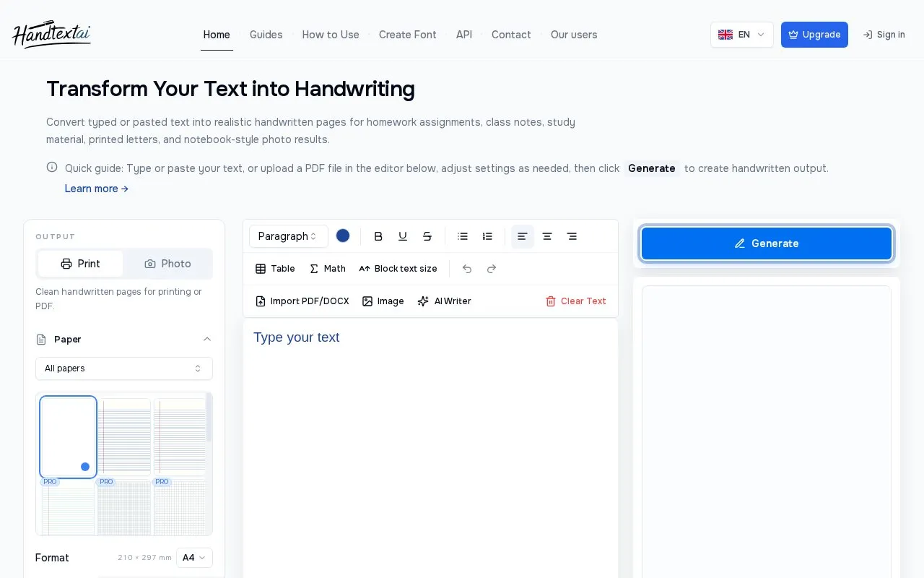Import a PDF/DOCX file
924x578 pixels.
[302, 301]
